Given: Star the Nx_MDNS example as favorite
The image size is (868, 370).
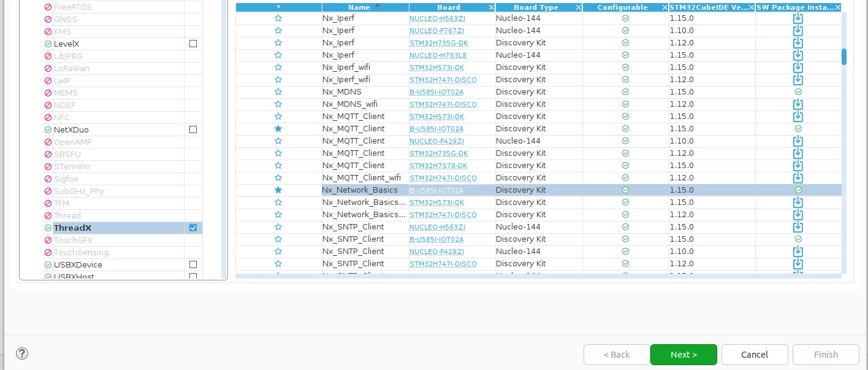Looking at the screenshot, I should 278,92.
